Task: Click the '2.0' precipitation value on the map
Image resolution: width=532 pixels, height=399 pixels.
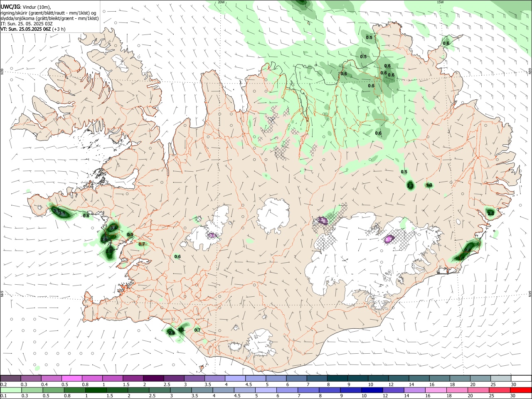Action: 109,251
